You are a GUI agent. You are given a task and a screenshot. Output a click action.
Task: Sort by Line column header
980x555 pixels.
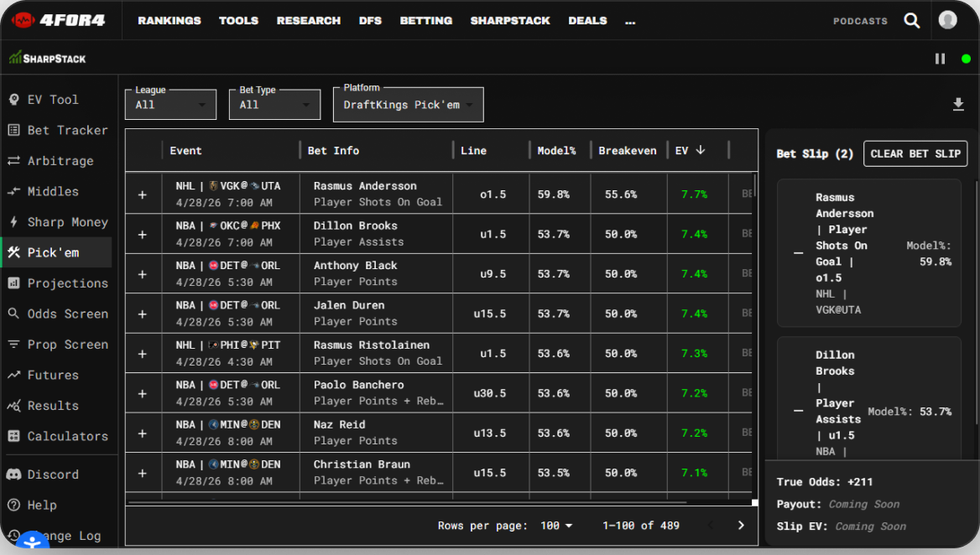tap(473, 150)
